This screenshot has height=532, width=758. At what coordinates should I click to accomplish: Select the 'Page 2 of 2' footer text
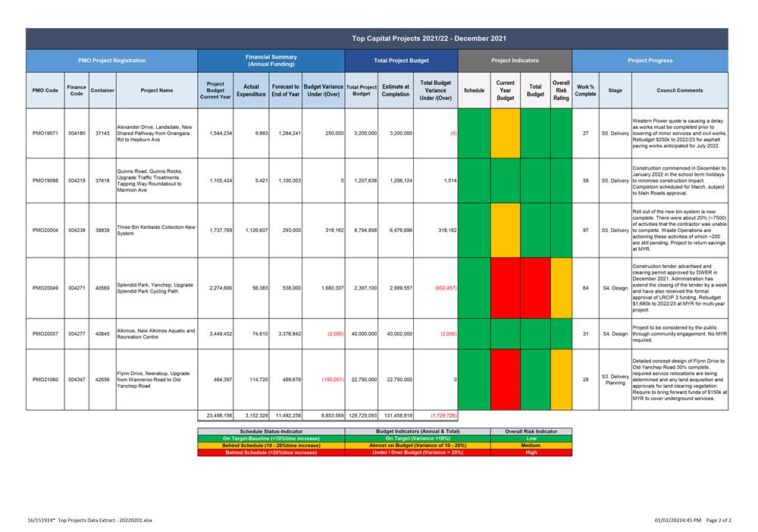[x=719, y=521]
